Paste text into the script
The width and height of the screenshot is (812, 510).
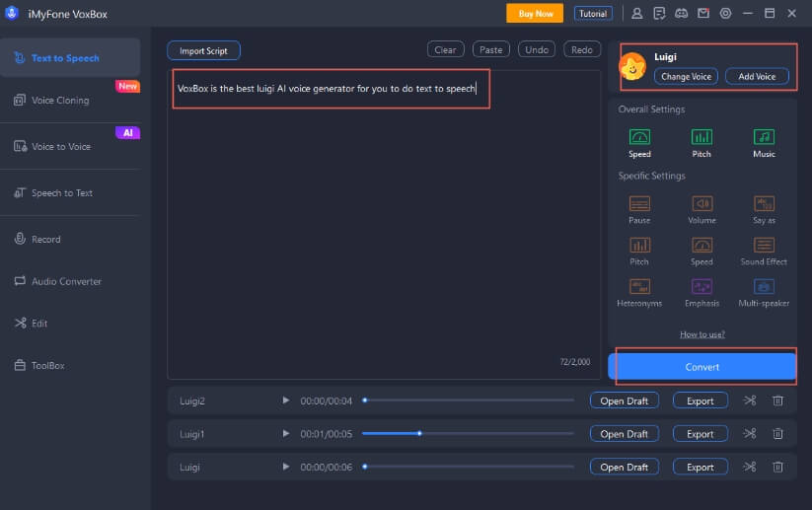point(491,49)
